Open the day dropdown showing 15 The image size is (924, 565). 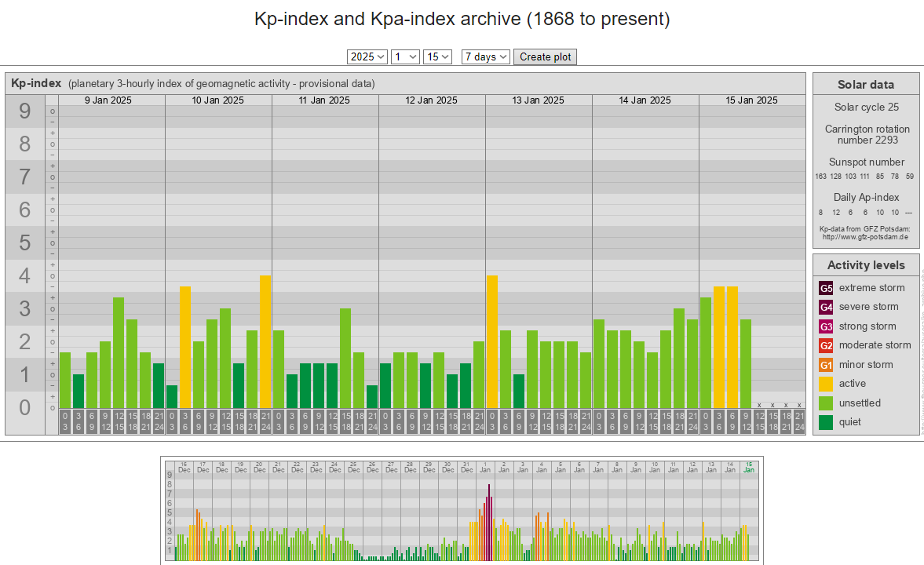[x=437, y=56]
